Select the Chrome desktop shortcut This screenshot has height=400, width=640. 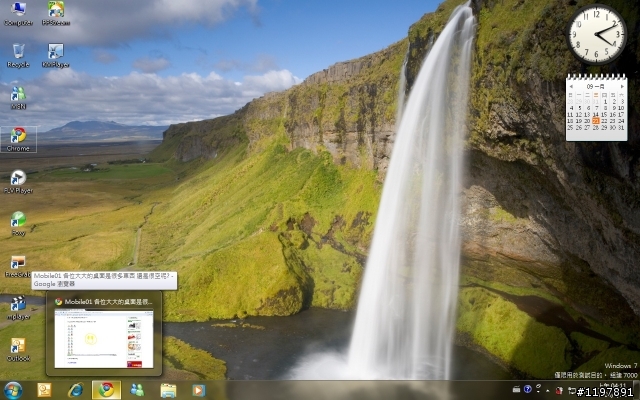(x=18, y=140)
